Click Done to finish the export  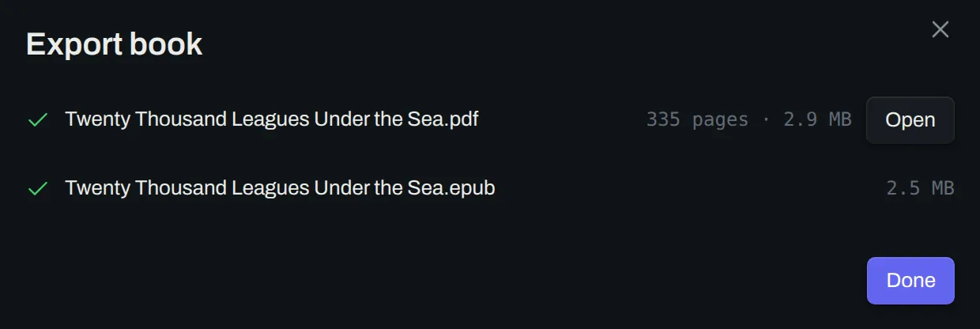coord(910,281)
